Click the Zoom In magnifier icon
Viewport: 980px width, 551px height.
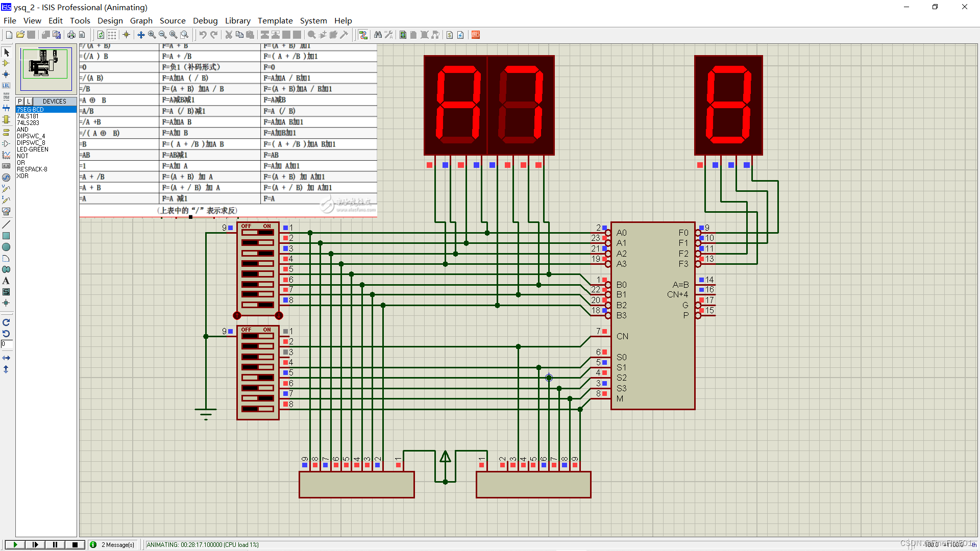click(x=152, y=35)
